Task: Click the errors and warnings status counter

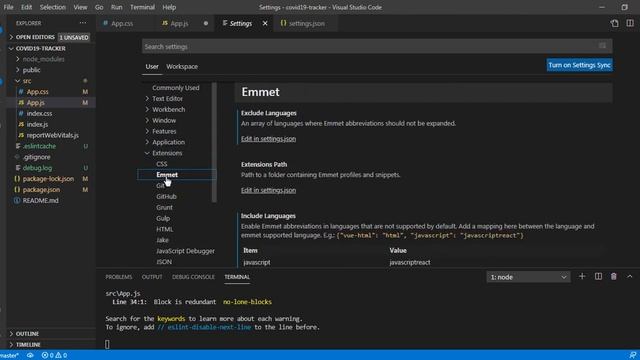Action: (54, 356)
